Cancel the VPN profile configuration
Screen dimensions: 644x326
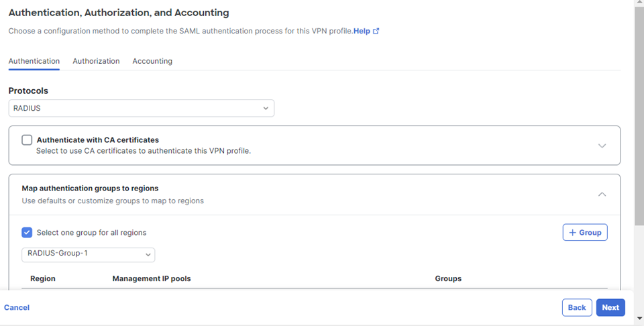pos(17,307)
